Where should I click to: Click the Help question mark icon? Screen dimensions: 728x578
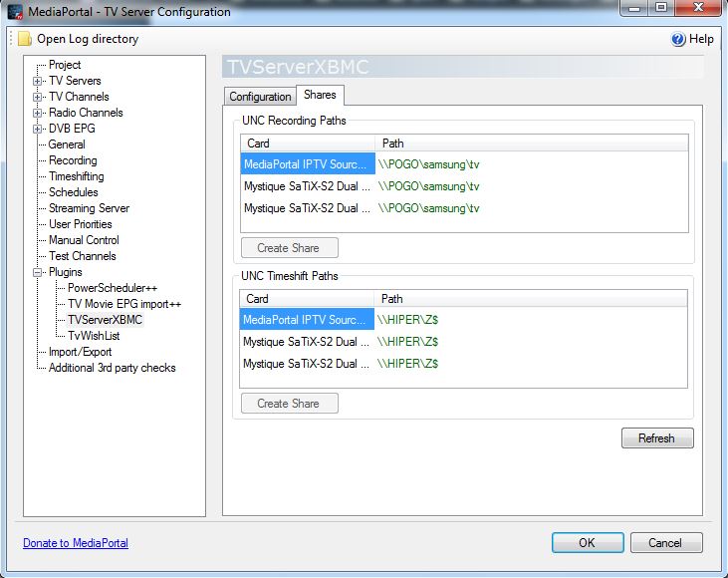tap(678, 39)
